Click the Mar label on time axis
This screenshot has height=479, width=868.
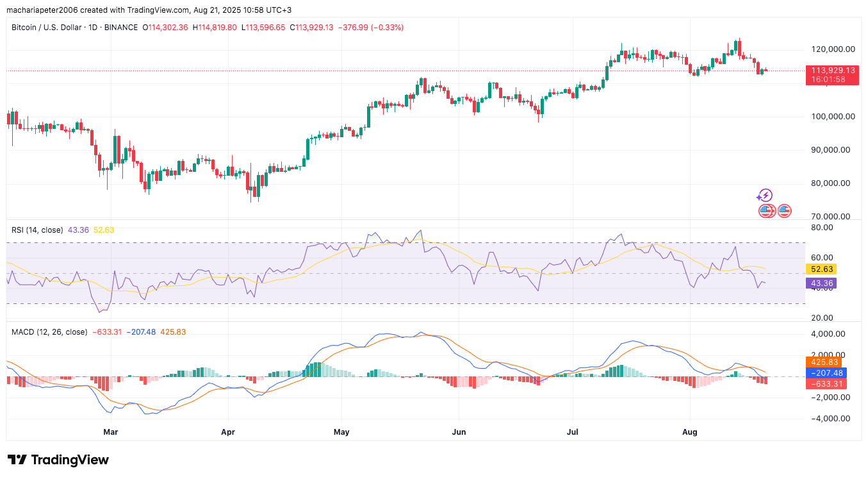tap(111, 432)
